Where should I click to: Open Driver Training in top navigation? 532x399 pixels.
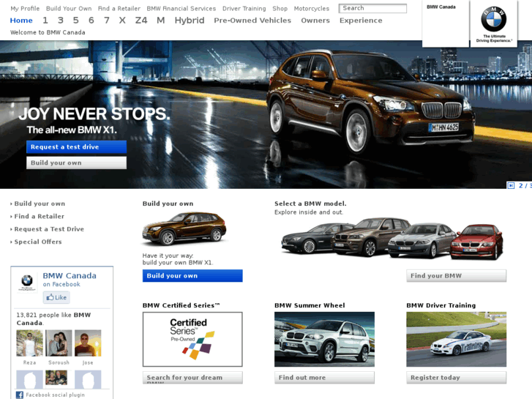click(244, 9)
